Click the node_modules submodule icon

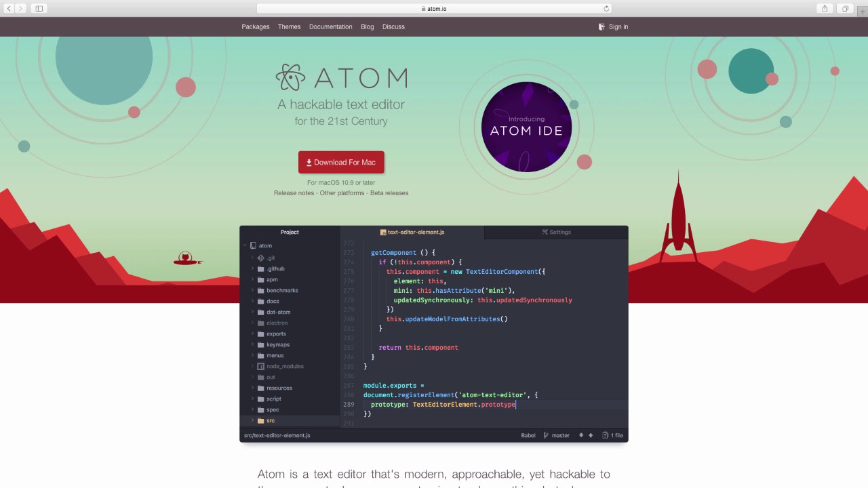261,366
